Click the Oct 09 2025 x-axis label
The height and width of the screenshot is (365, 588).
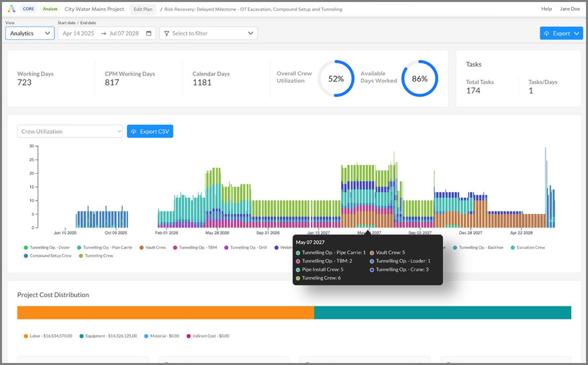115,233
